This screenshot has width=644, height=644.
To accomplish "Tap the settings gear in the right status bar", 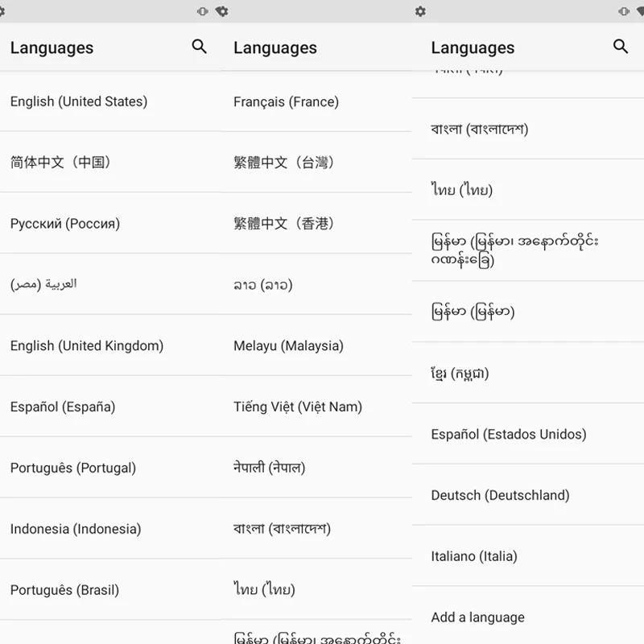I will [420, 11].
